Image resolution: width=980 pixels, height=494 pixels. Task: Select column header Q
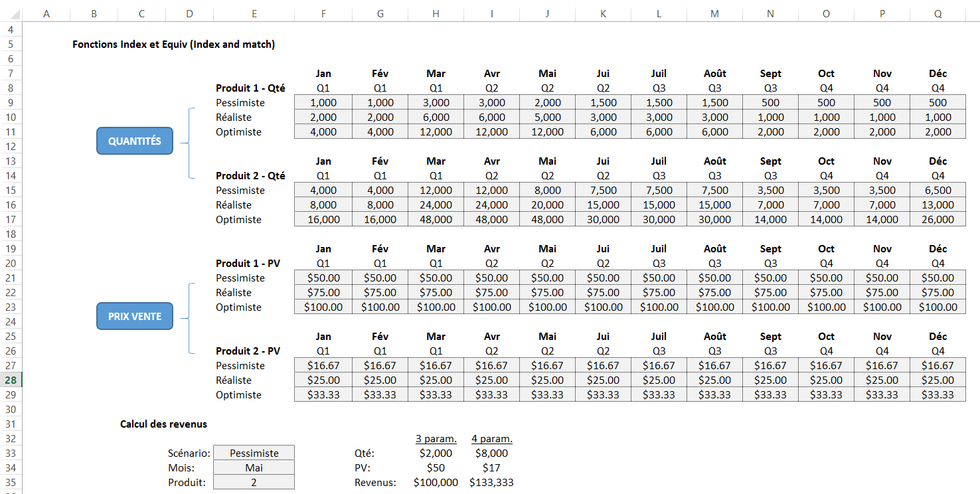pyautogui.click(x=938, y=13)
